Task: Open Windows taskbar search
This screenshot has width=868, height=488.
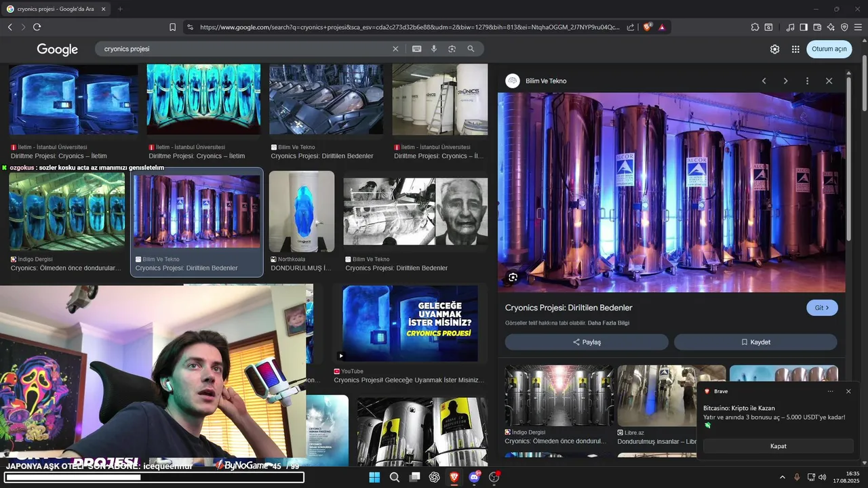Action: [395, 477]
